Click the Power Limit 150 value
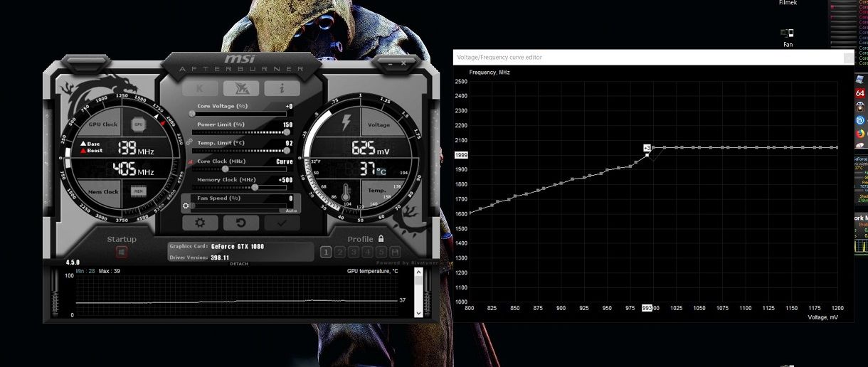 point(288,124)
